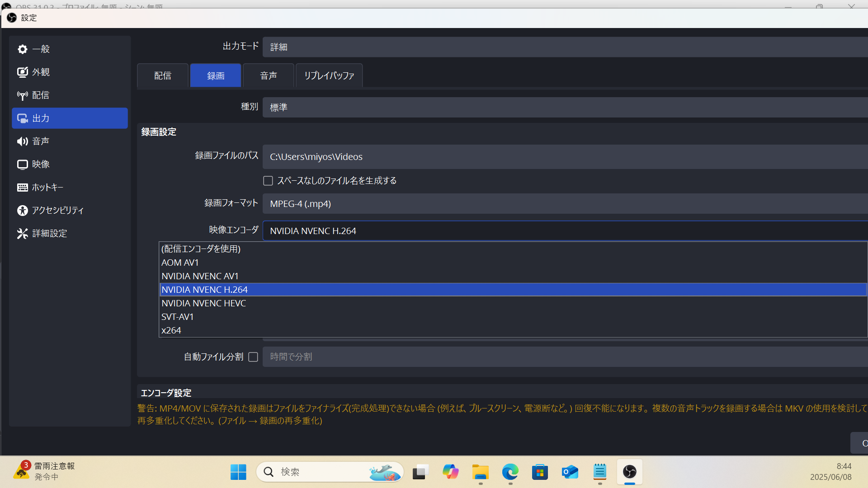The height and width of the screenshot is (488, 868).
Task: Open Microsoft Edge from the taskbar
Action: click(x=510, y=472)
